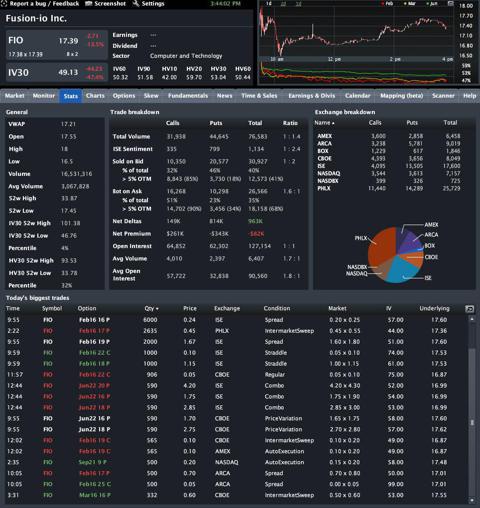Toggle the Mar series in chart legend
The image size is (480, 508).
(410, 4)
